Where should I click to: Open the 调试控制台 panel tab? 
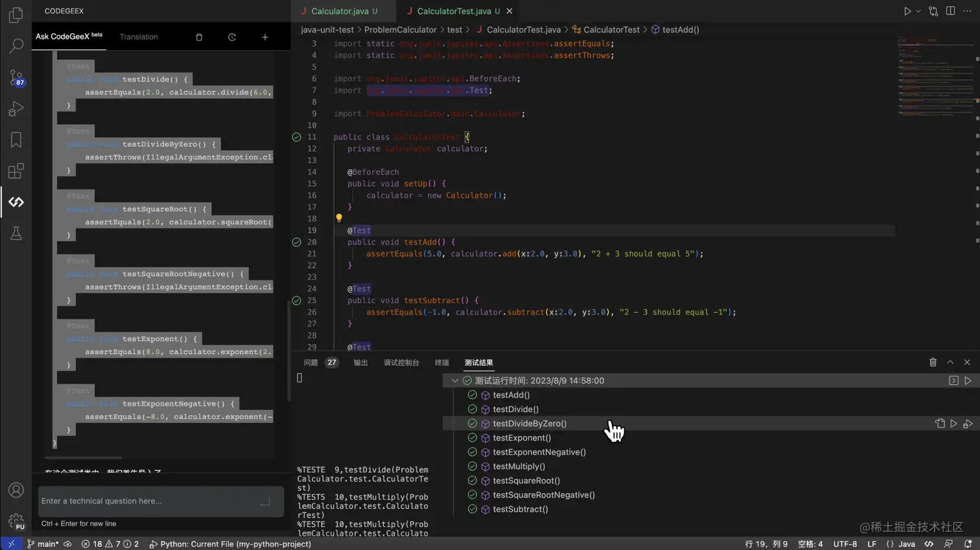pos(401,363)
